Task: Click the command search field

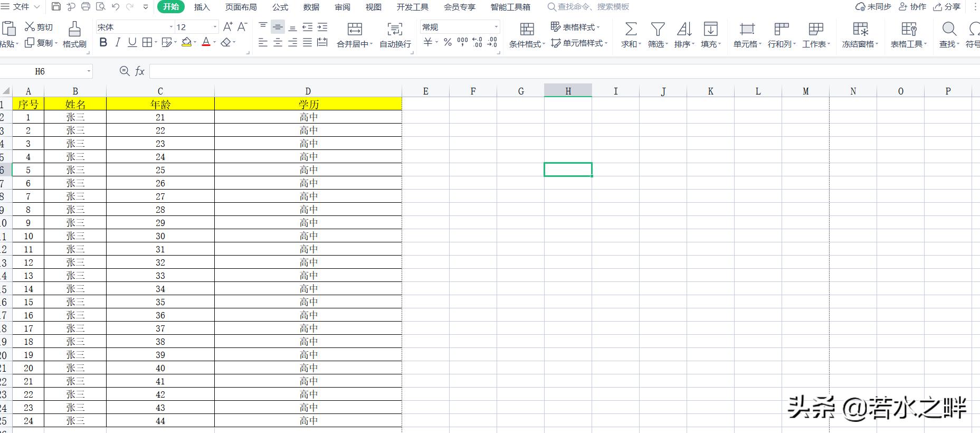Action: tap(588, 7)
